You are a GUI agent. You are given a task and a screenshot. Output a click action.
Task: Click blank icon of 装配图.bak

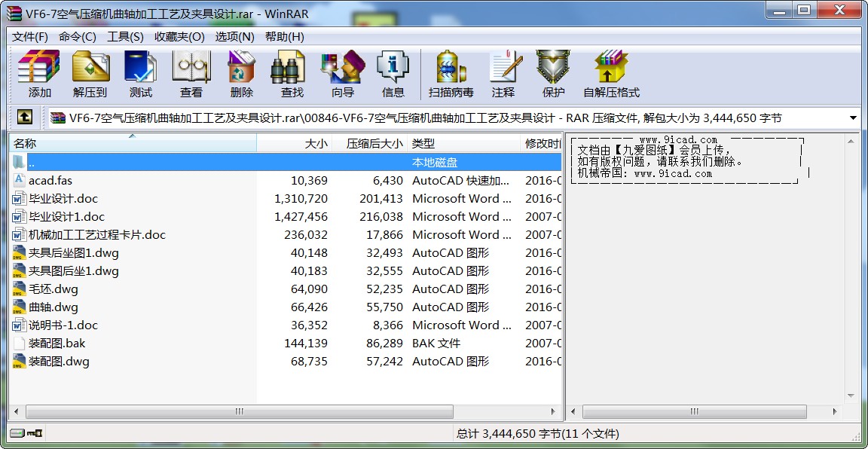(20, 343)
